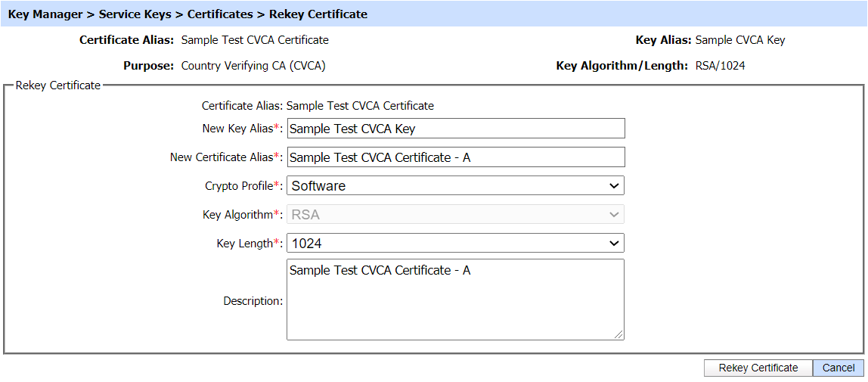The width and height of the screenshot is (868, 382).
Task: Click the Sample CVCA Key alias text
Action: click(739, 40)
